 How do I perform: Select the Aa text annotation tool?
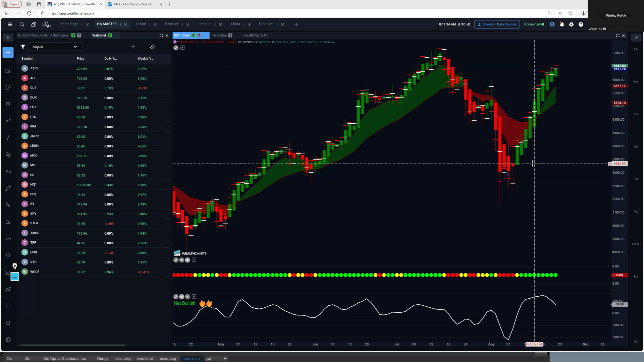coord(8,172)
